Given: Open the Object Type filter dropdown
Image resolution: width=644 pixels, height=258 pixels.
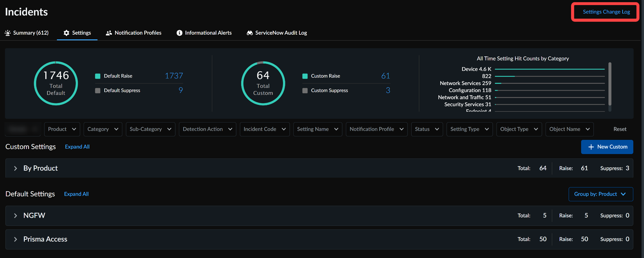Looking at the screenshot, I should point(519,129).
